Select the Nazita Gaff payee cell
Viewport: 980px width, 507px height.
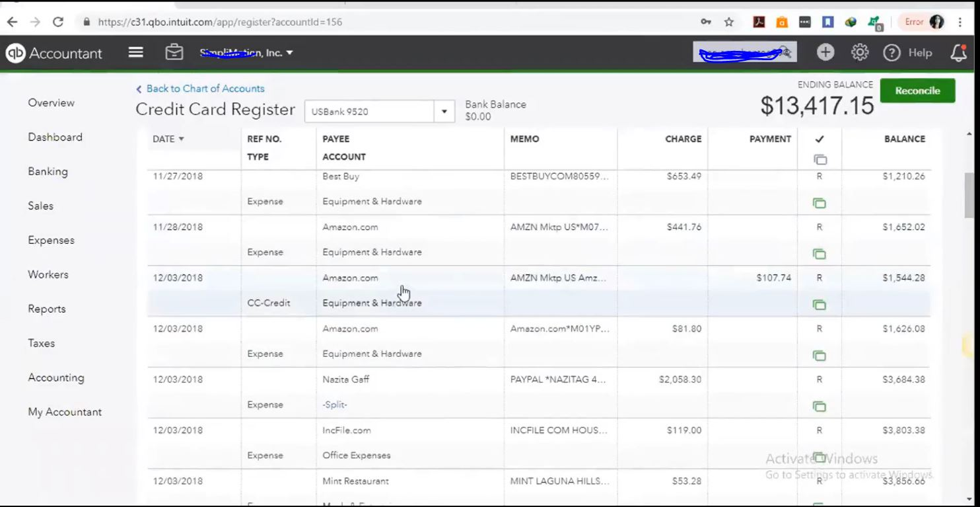tap(346, 379)
